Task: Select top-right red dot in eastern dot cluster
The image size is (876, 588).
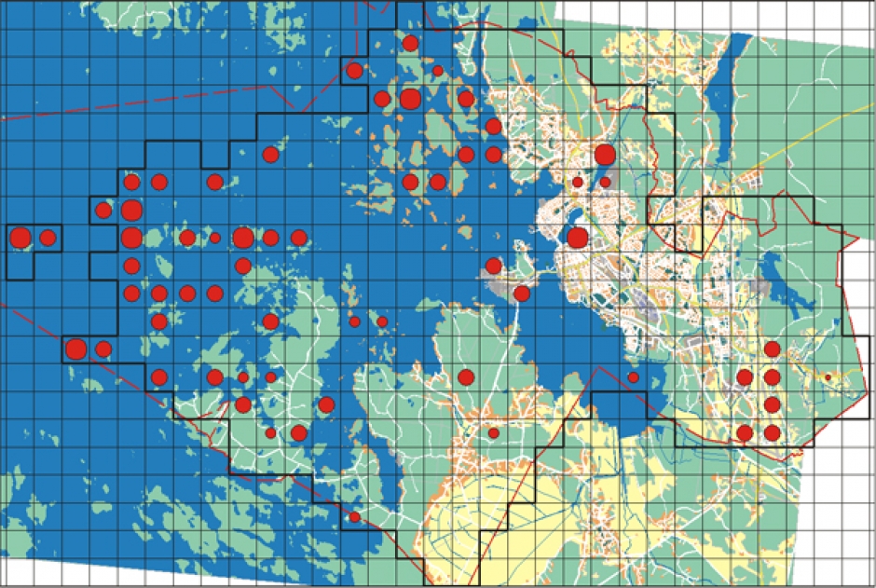Action: [772, 349]
